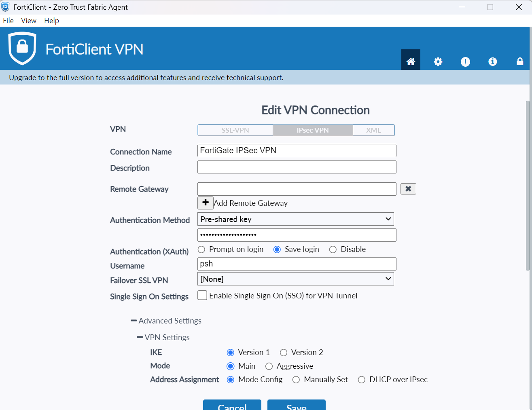Click the Remote Gateway input field
The width and height of the screenshot is (532, 410).
click(x=297, y=189)
